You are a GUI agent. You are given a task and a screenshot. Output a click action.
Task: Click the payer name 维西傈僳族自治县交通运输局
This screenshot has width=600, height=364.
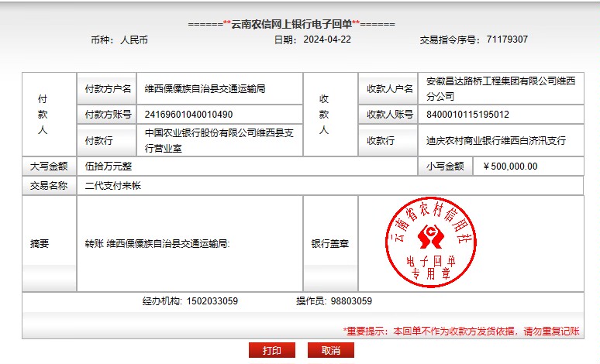[x=205, y=89]
